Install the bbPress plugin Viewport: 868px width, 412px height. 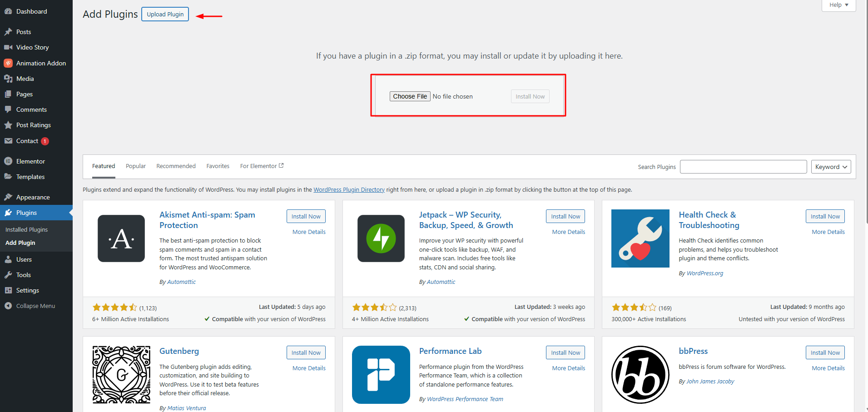click(x=825, y=352)
